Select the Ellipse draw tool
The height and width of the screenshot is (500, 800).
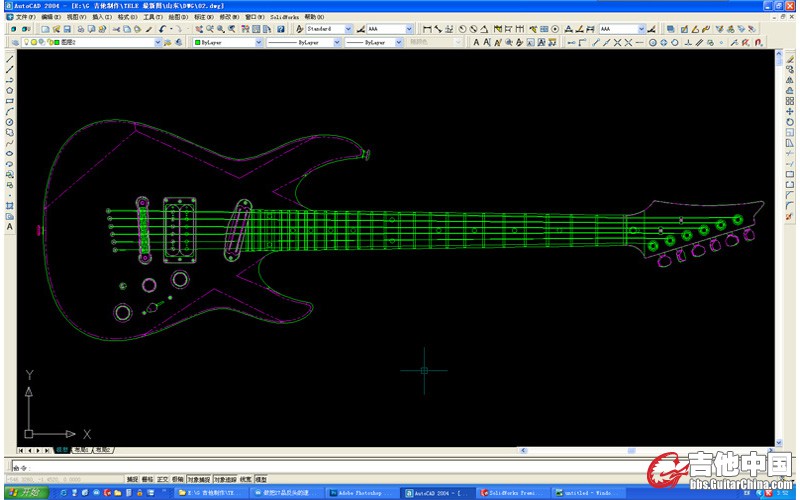tap(10, 154)
